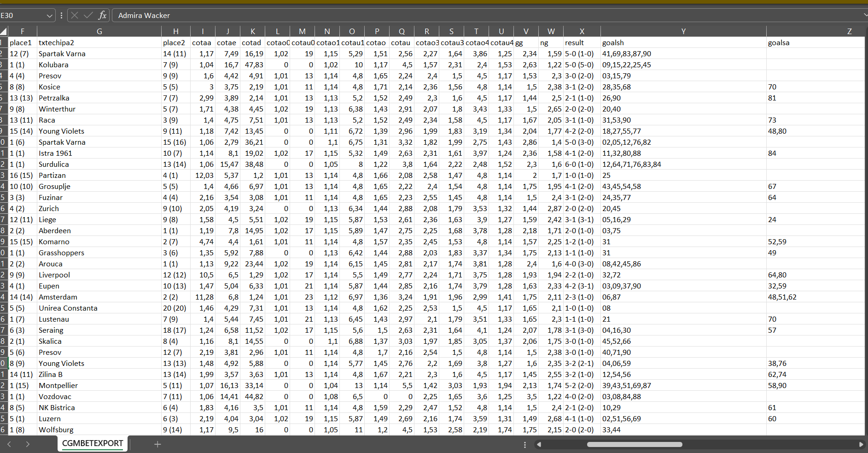Click the 'goalsa' header cell
The image size is (868, 453).
(x=816, y=42)
